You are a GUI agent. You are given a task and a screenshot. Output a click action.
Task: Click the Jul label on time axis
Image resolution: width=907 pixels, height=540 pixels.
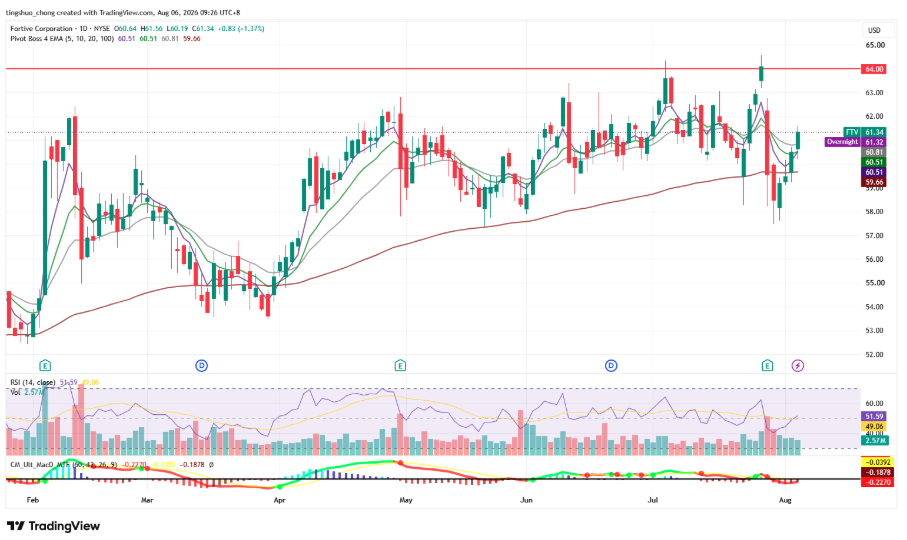pos(653,500)
